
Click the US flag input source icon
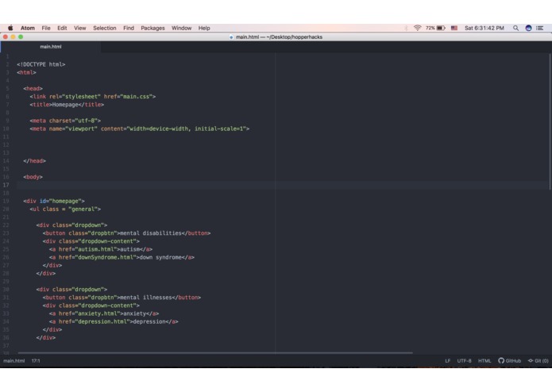454,28
